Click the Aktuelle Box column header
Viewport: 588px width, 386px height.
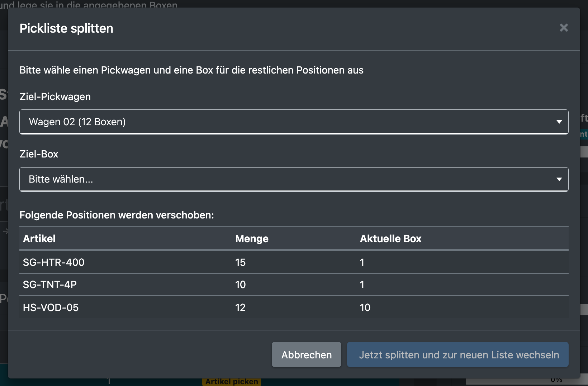pyautogui.click(x=391, y=239)
